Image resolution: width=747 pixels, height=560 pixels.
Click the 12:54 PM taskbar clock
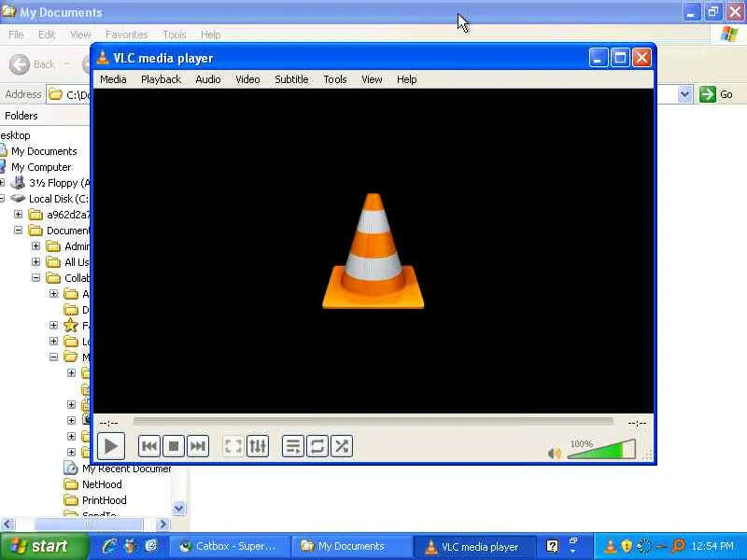[712, 546]
